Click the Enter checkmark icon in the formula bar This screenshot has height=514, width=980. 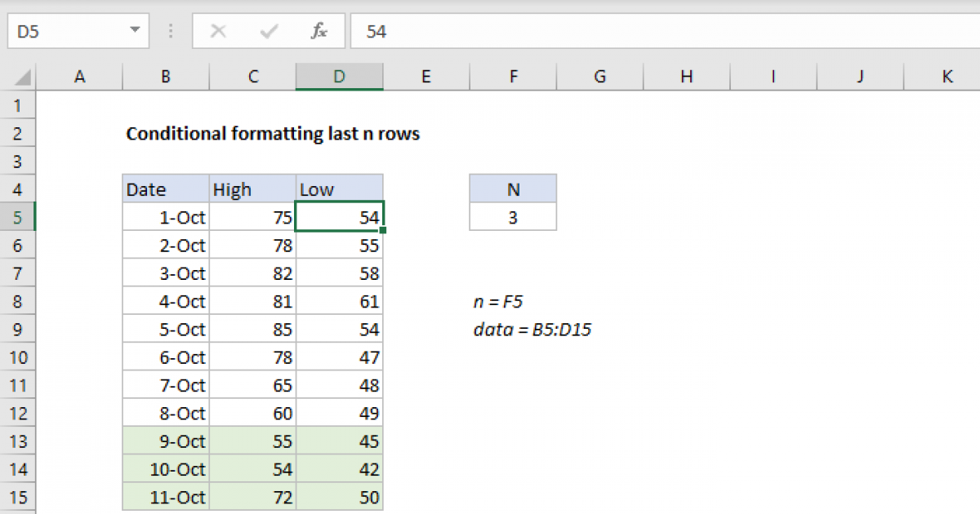(x=268, y=30)
